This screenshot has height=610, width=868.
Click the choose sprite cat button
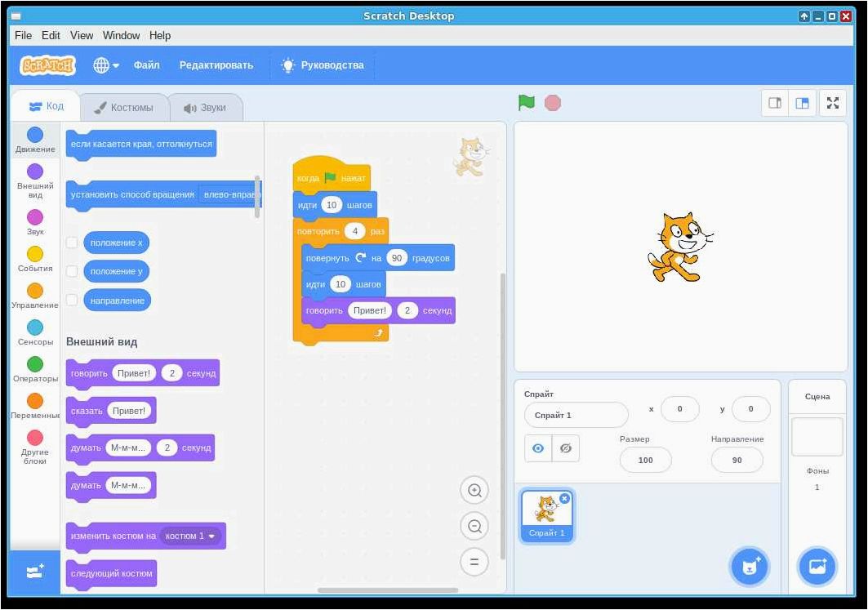(x=750, y=566)
